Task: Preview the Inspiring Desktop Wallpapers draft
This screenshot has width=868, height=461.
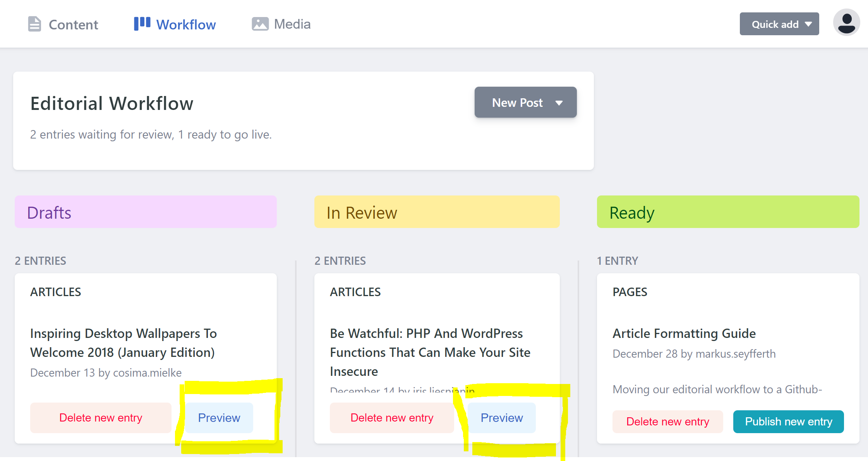Action: coord(219,418)
